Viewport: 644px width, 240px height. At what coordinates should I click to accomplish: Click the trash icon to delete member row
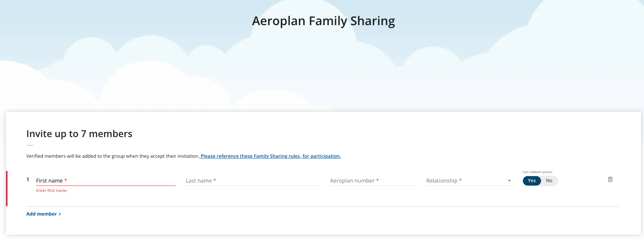point(610,180)
